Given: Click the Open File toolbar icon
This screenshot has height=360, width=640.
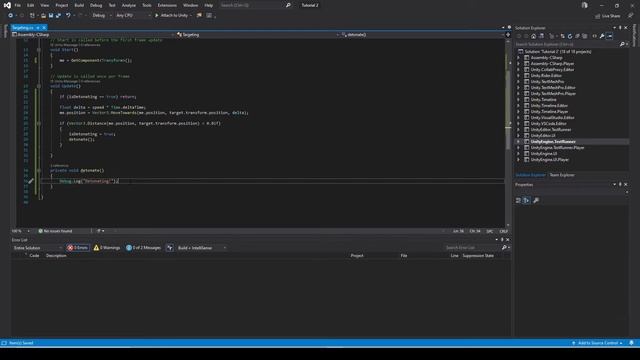Looking at the screenshot, I should tap(43, 16).
